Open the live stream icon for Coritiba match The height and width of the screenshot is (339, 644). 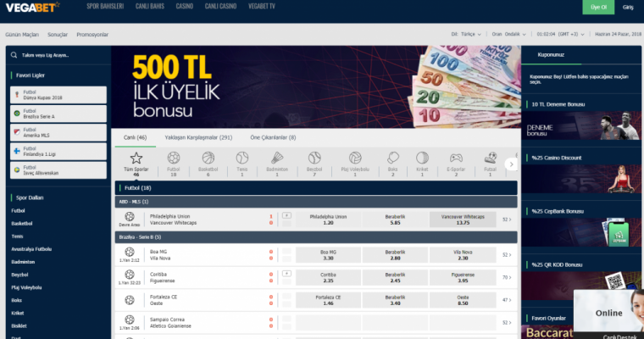tap(286, 273)
